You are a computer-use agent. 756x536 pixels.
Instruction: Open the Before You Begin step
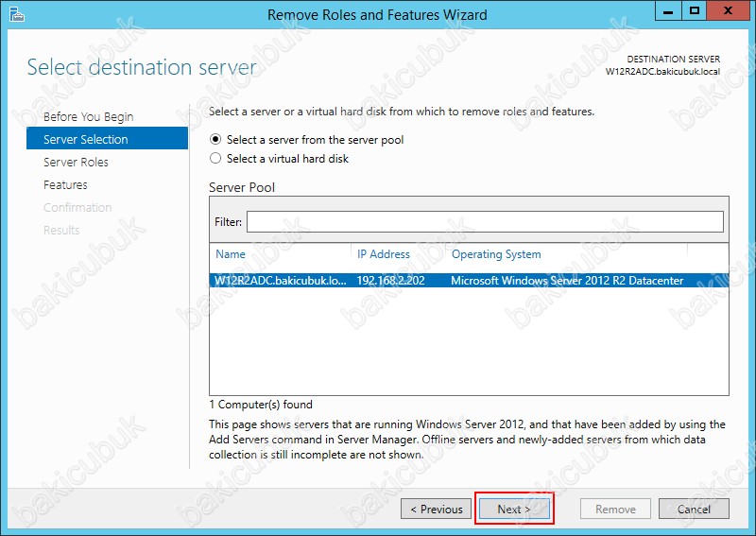(x=88, y=117)
